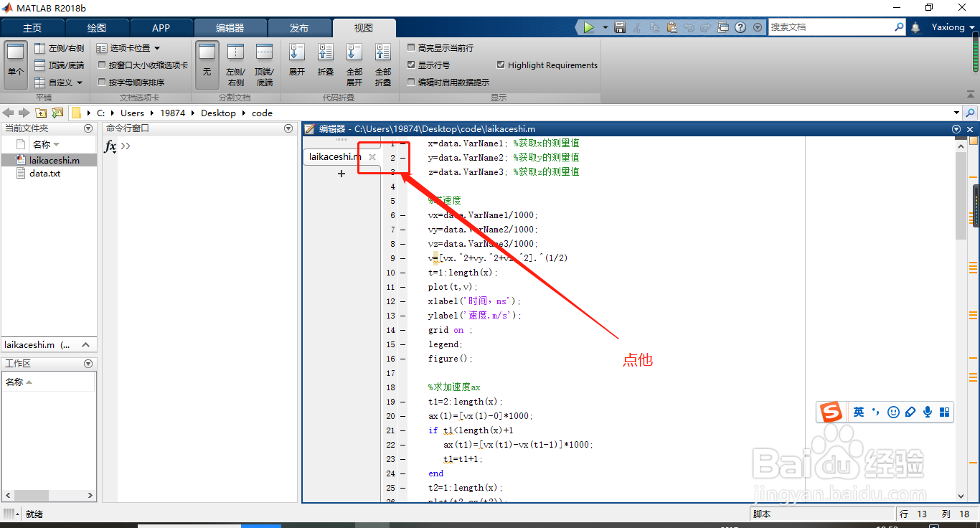This screenshot has height=528, width=980.
Task: Uncheck Highlight Requirements checkbox
Action: point(501,65)
